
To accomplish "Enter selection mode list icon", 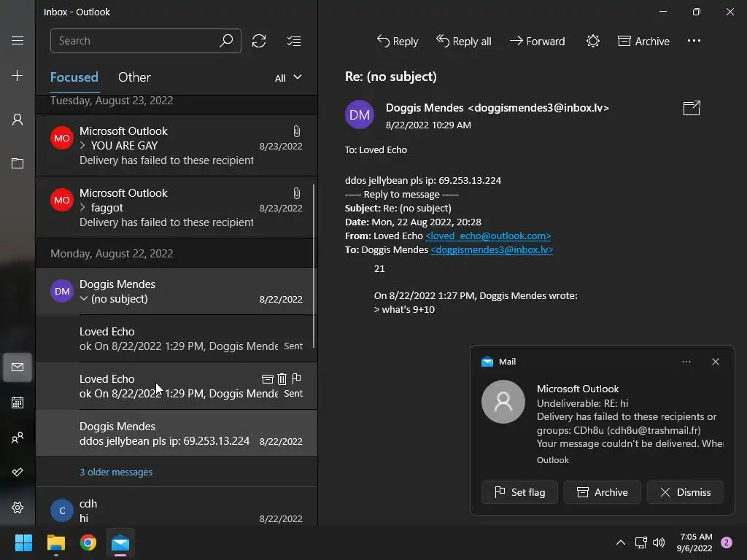I will 294,41.
